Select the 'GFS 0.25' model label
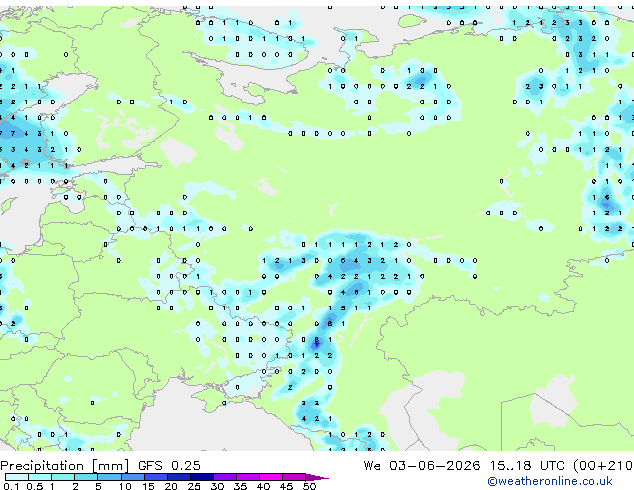The width and height of the screenshot is (634, 490). pyautogui.click(x=169, y=466)
